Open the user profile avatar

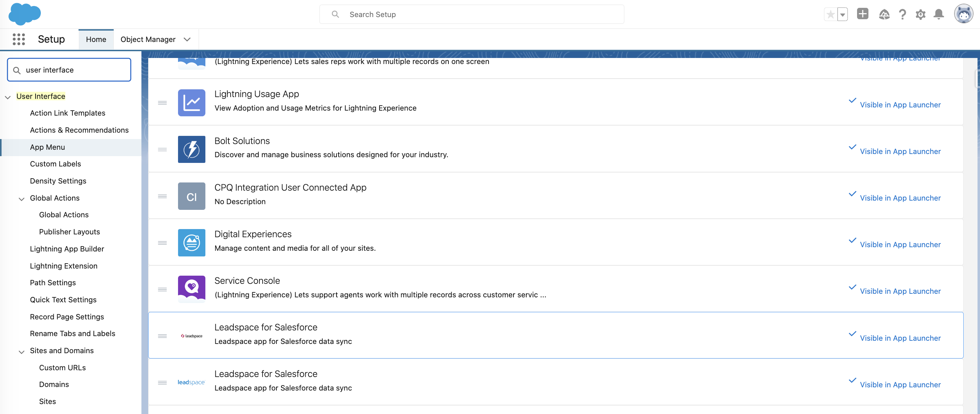tap(963, 14)
